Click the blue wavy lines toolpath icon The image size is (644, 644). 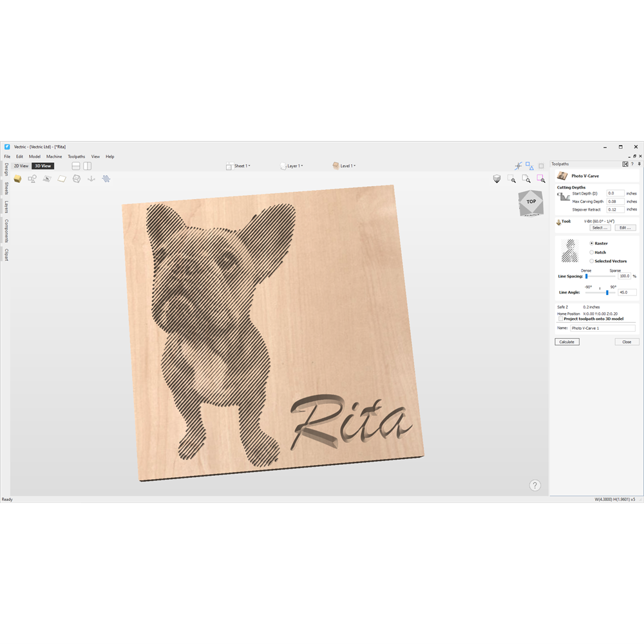tap(106, 178)
